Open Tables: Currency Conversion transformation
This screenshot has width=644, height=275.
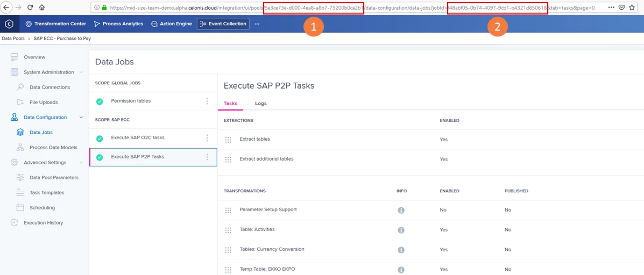point(272,249)
